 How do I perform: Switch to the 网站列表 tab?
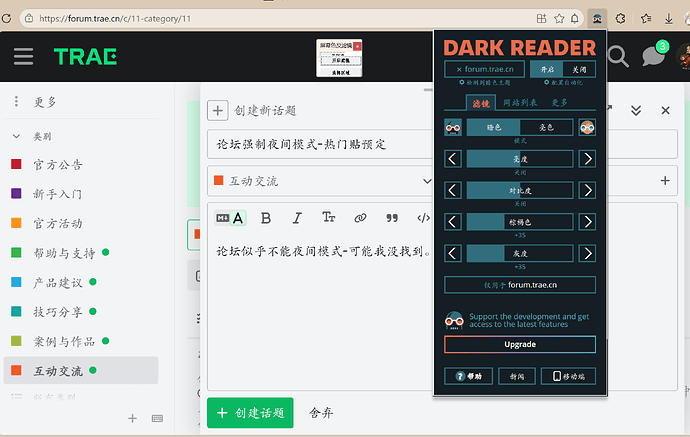[520, 103]
